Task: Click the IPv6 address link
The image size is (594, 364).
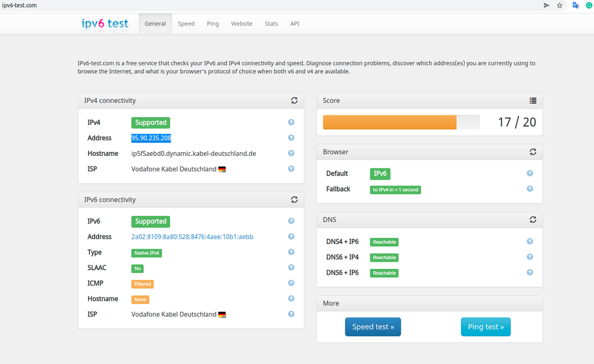Action: tap(192, 237)
